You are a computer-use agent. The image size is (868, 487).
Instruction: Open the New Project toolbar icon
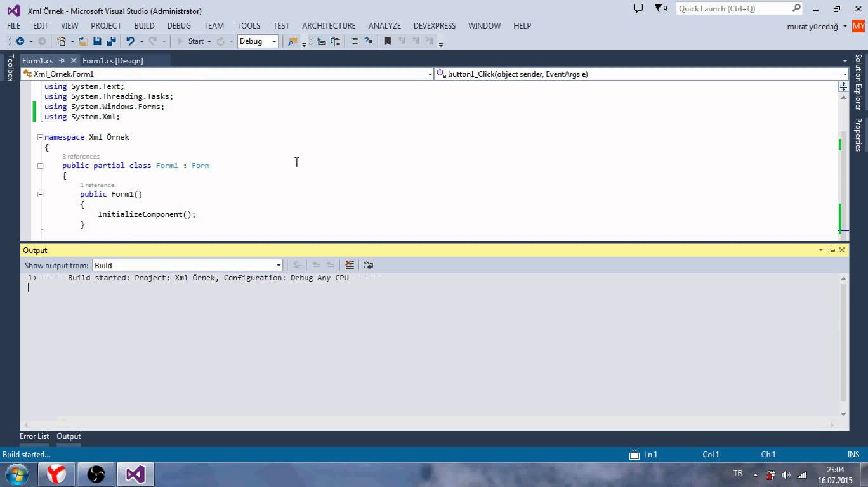62,41
